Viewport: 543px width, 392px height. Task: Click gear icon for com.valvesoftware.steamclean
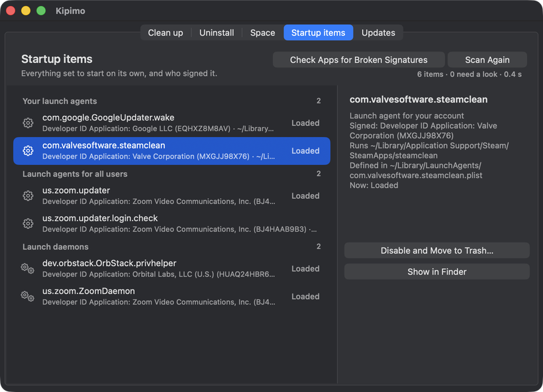click(x=28, y=150)
